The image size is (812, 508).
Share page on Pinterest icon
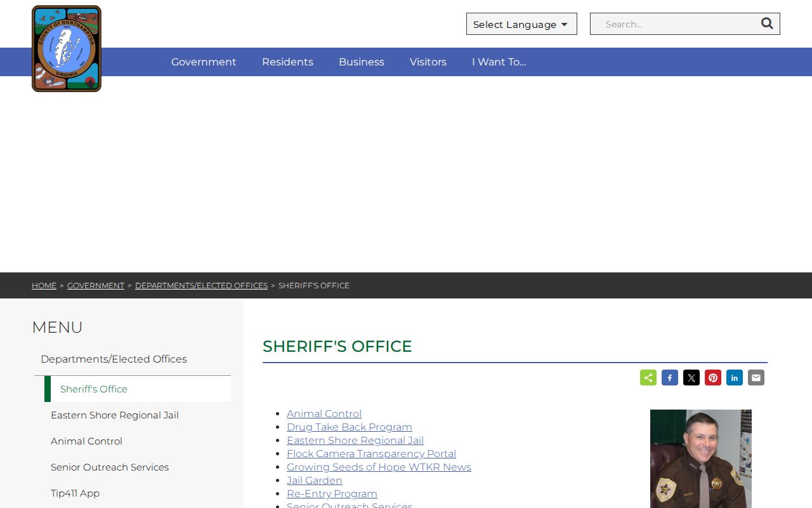coord(713,378)
